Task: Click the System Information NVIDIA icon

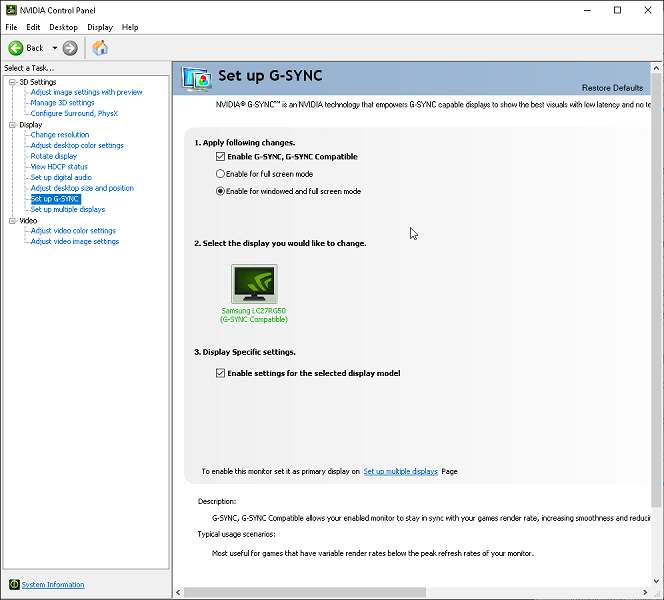Action: click(14, 584)
